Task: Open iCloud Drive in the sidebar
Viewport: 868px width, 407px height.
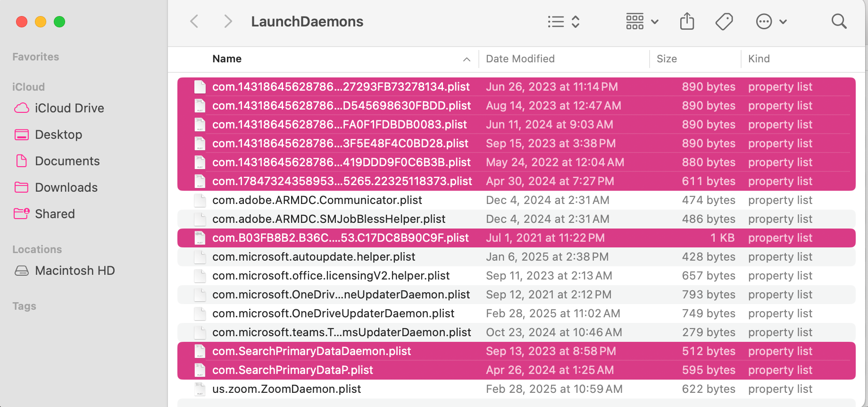Action: (x=69, y=108)
